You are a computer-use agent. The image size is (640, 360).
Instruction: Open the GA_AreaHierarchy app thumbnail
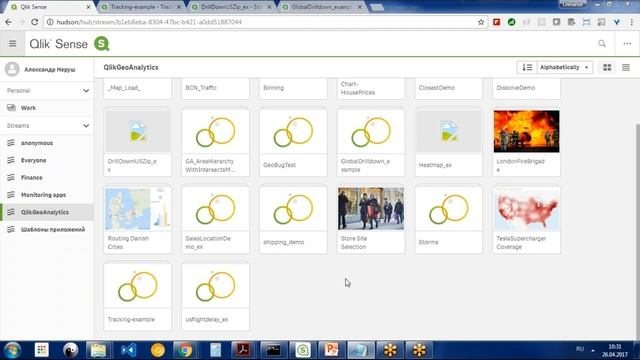pyautogui.click(x=216, y=131)
